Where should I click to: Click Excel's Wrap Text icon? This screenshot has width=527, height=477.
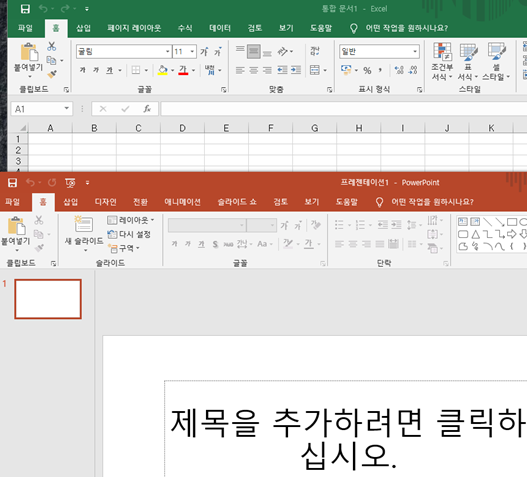[315, 51]
